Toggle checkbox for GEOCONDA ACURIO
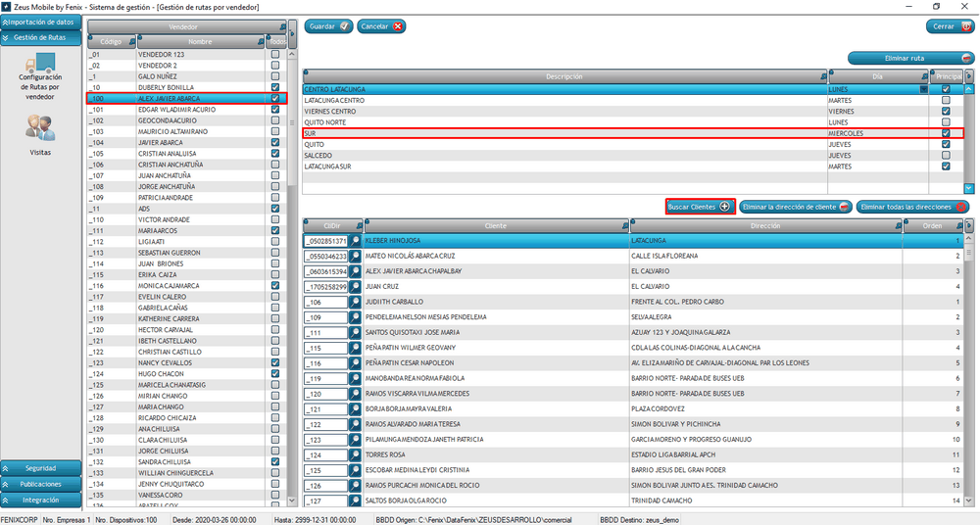The width and height of the screenshot is (980, 525). click(x=275, y=120)
